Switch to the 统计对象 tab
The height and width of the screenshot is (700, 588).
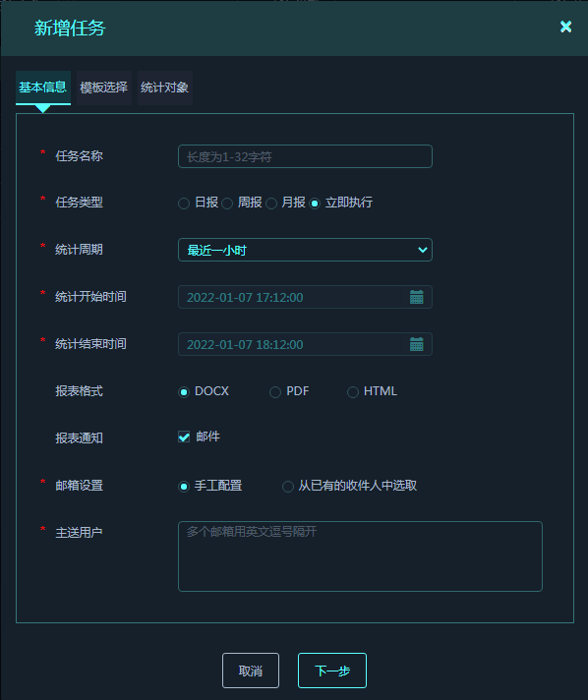pos(165,87)
